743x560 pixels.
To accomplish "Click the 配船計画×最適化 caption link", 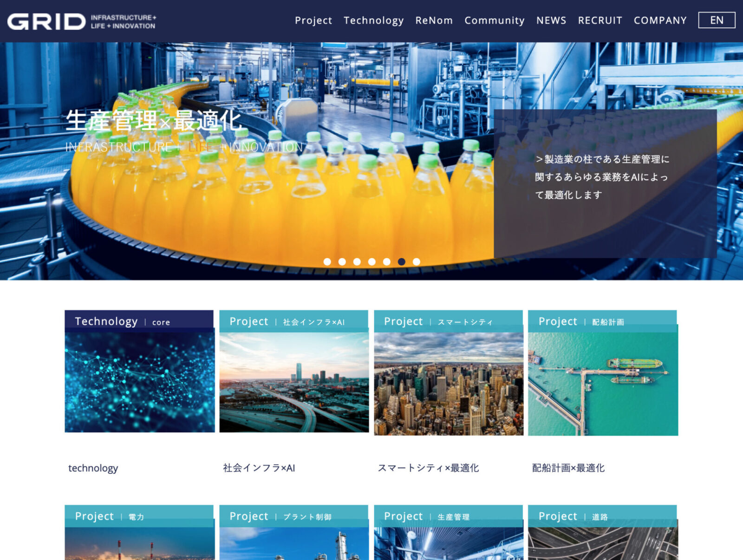I will [568, 468].
